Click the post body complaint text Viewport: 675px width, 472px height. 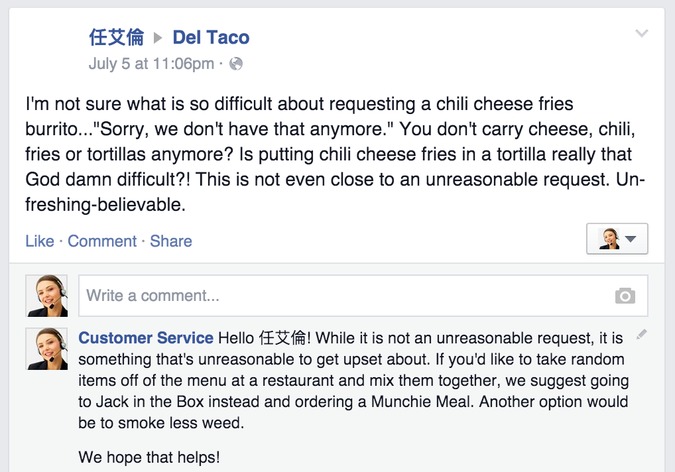pos(335,154)
